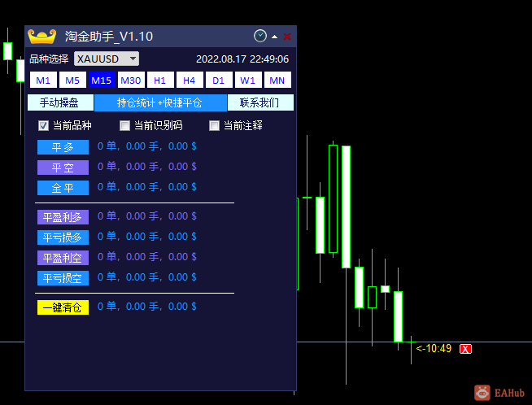The image size is (532, 405).
Task: Click stats text beside 全平 button
Action: point(147,187)
